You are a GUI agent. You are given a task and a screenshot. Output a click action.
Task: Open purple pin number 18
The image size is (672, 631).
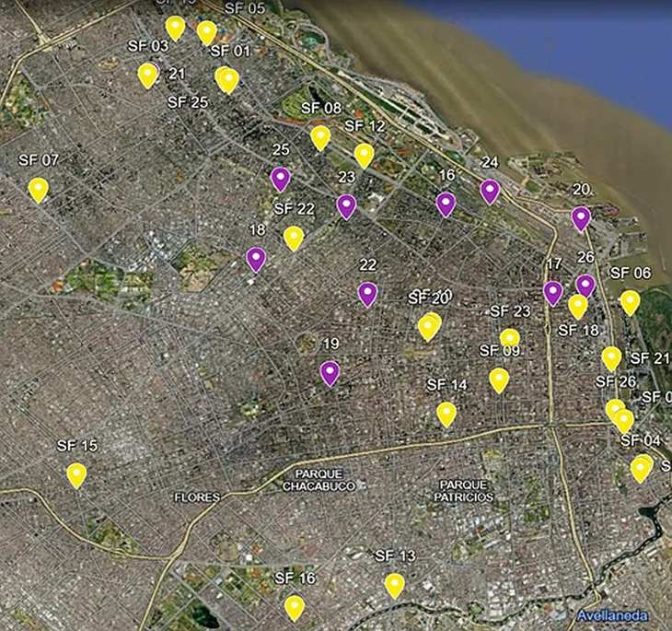(x=256, y=259)
